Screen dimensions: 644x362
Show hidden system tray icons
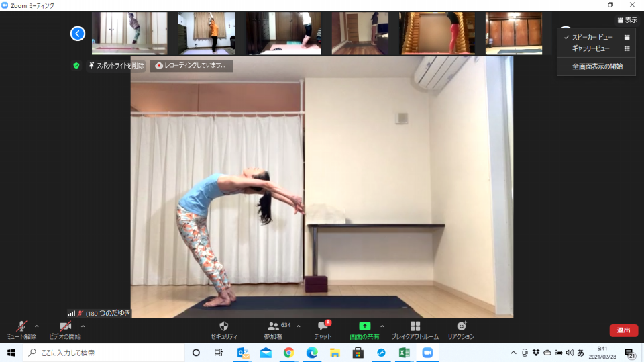tap(513, 353)
